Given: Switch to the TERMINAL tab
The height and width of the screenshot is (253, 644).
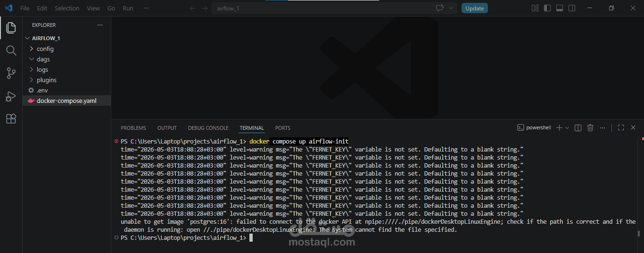Looking at the screenshot, I should tap(252, 128).
